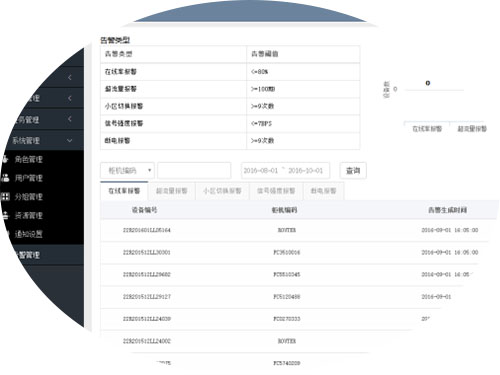Expand the 业务管理 menu chevron

pos(69,119)
